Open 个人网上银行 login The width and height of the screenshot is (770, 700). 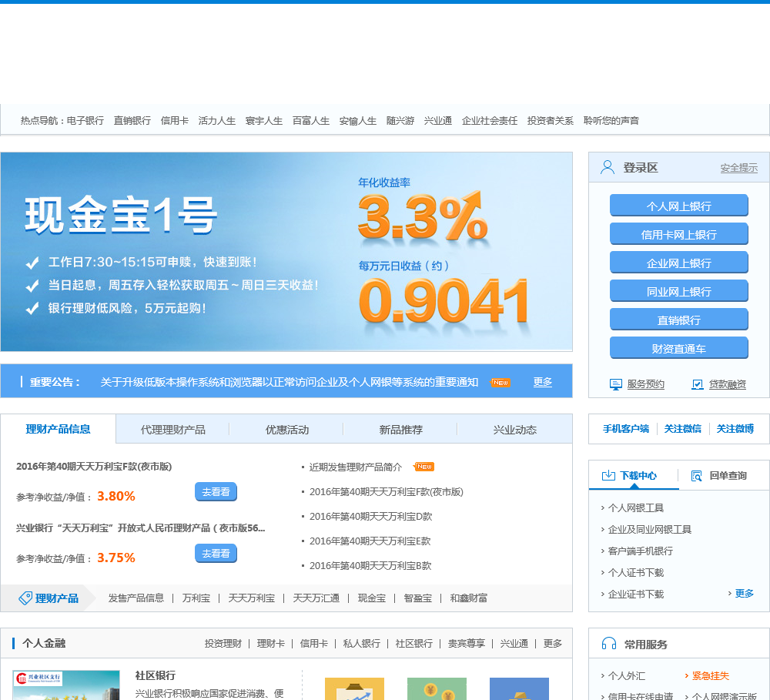[x=678, y=206]
